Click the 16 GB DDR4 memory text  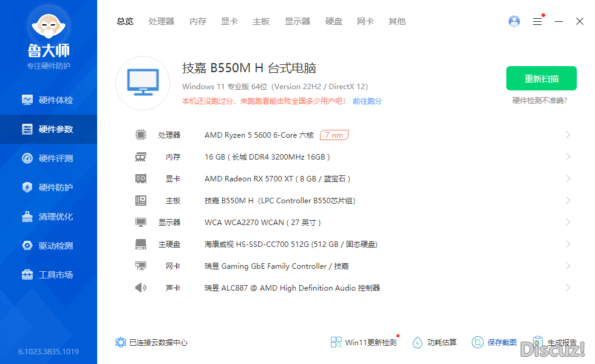click(267, 157)
